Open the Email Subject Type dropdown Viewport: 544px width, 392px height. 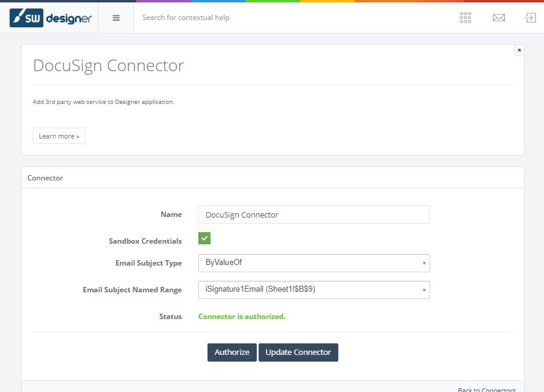(314, 263)
